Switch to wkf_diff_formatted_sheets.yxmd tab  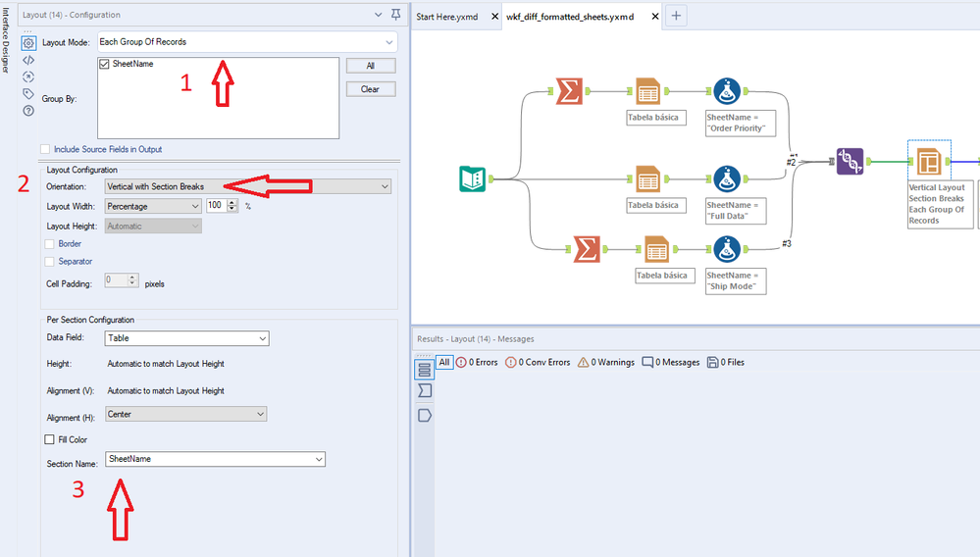[570, 17]
